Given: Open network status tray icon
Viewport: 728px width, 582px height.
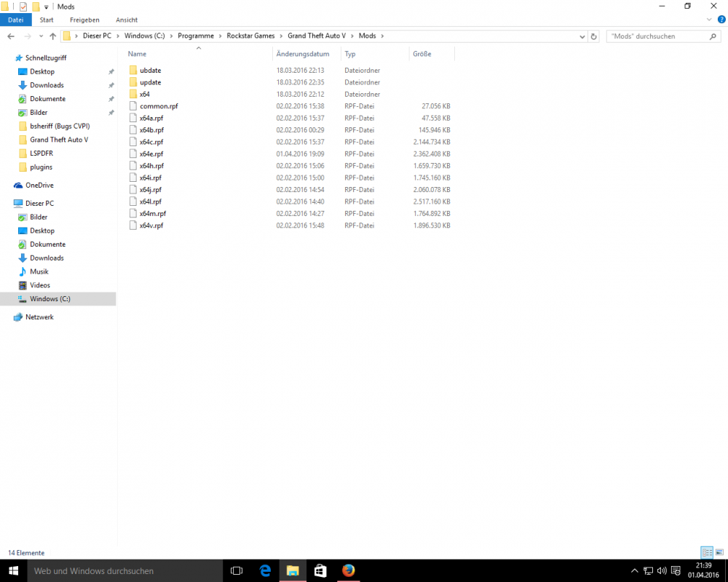Looking at the screenshot, I should click(x=648, y=570).
